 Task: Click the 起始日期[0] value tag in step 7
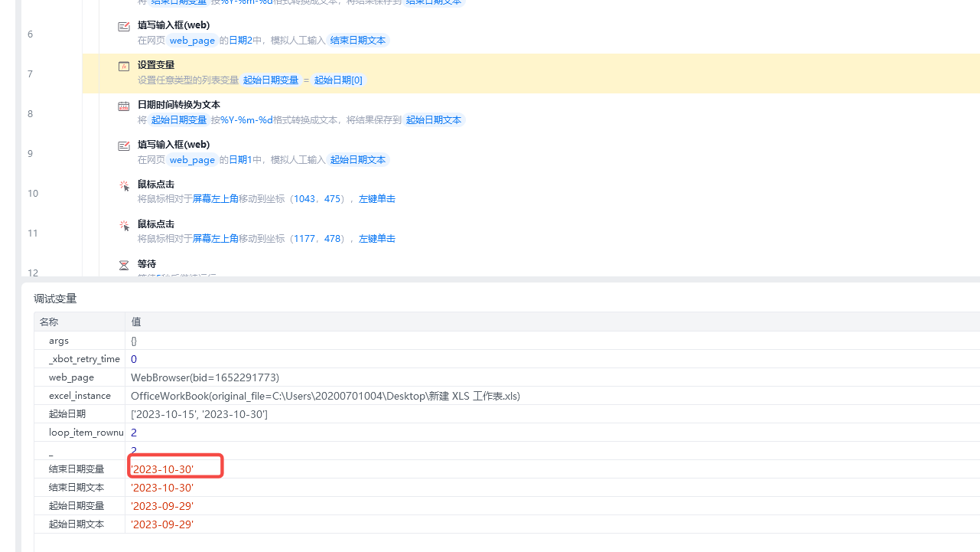pyautogui.click(x=338, y=80)
